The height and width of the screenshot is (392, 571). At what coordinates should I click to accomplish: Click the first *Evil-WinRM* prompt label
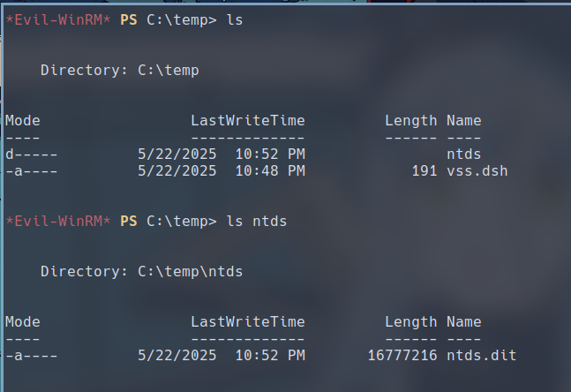click(58, 19)
